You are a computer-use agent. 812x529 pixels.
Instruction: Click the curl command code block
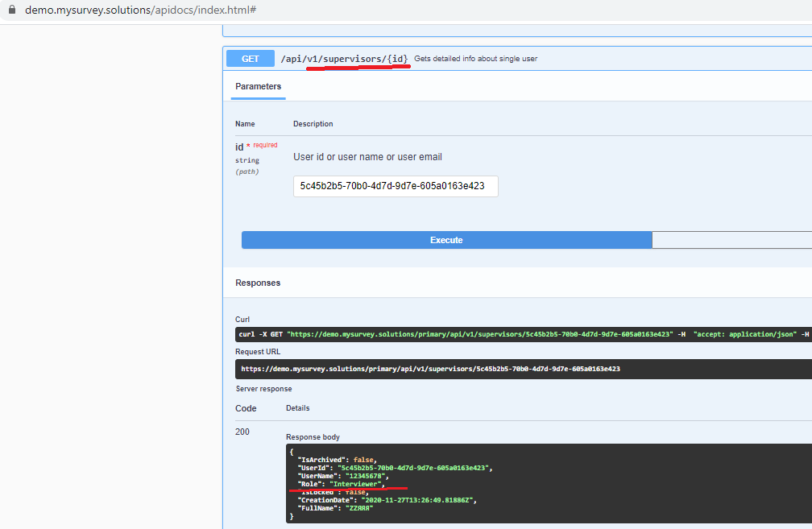pyautogui.click(x=524, y=334)
